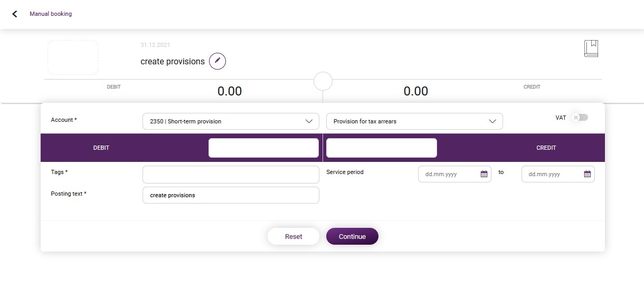Click the service period start date field
This screenshot has height=289, width=644.
[x=454, y=174]
